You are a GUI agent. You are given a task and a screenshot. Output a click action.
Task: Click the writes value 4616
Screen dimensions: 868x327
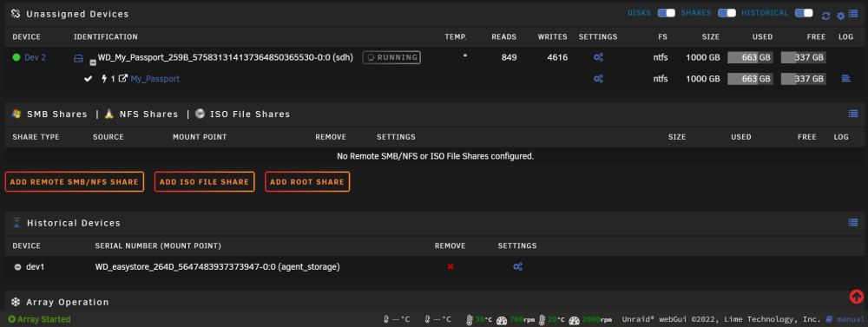pos(557,57)
